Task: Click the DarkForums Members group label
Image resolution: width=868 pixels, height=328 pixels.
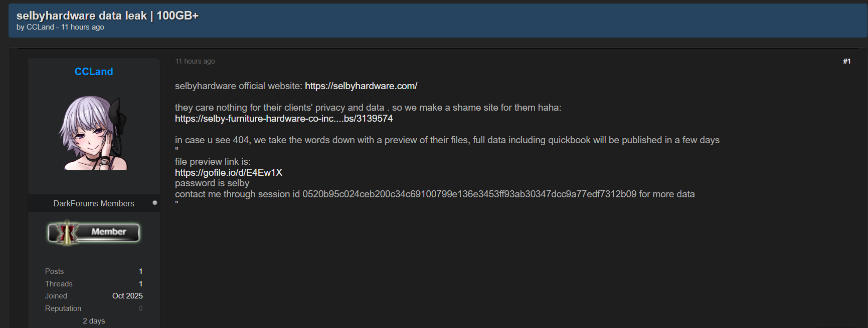Action: click(94, 203)
